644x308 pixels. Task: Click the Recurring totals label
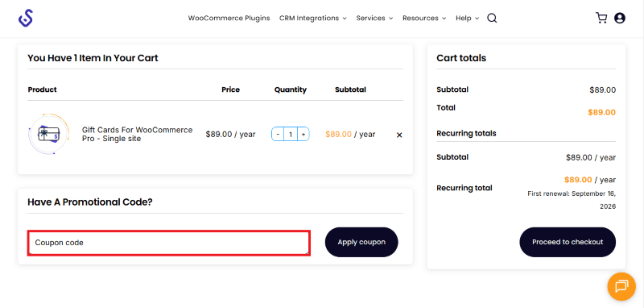(x=466, y=133)
